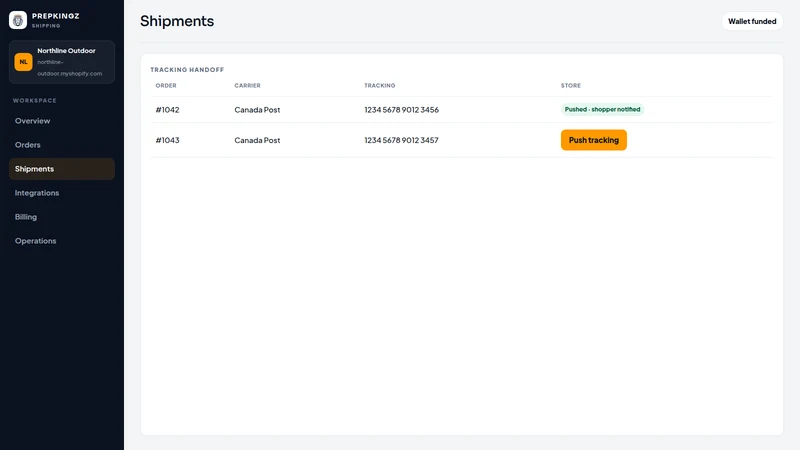Click the ORDER column header
This screenshot has height=450, width=800.
pyautogui.click(x=166, y=86)
